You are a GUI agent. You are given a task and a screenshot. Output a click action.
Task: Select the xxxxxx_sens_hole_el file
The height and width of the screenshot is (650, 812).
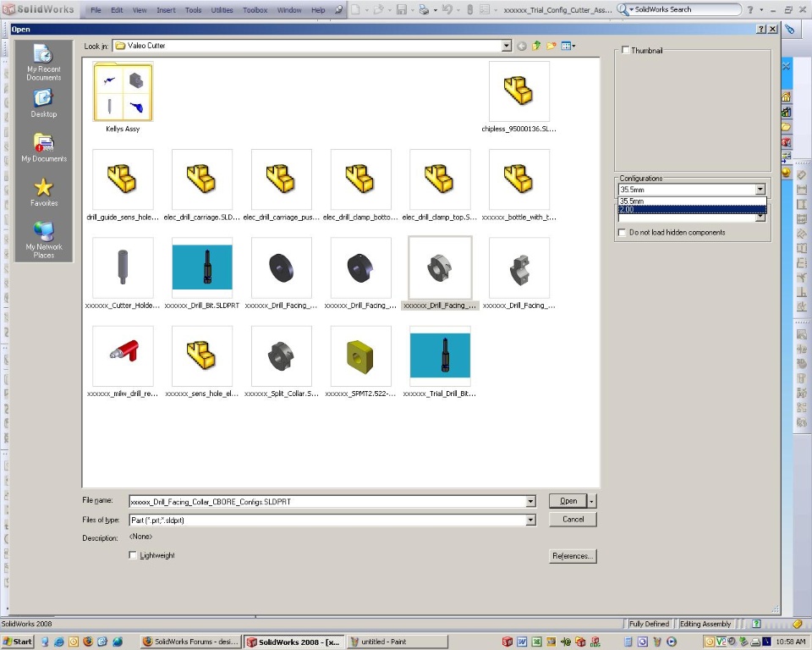(x=202, y=361)
